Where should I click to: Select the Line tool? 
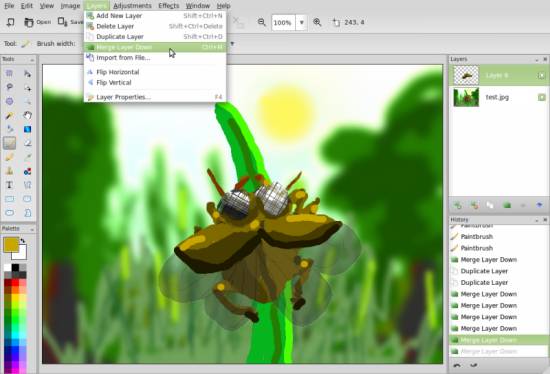pos(27,185)
